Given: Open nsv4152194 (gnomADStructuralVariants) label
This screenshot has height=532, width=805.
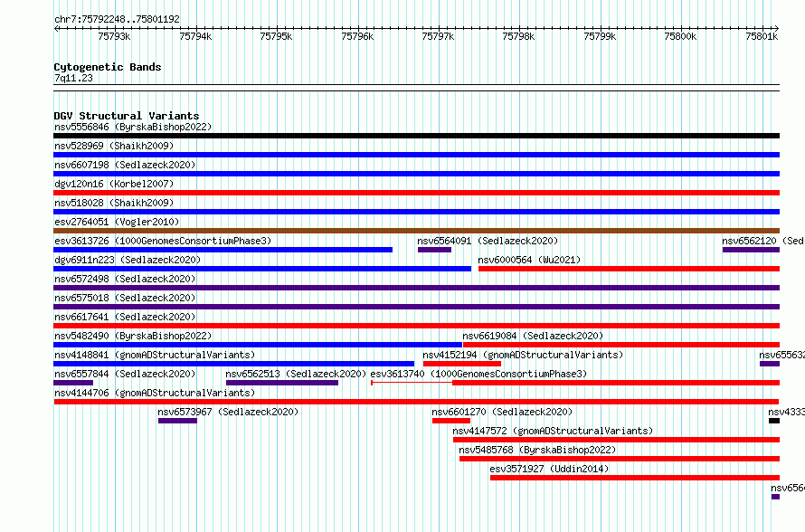Looking at the screenshot, I should (523, 355).
